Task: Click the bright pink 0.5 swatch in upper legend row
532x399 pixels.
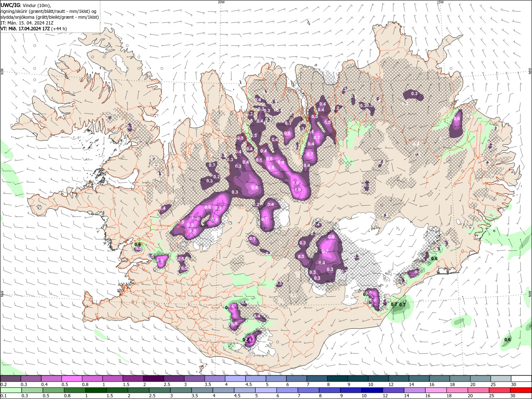Action: click(71, 379)
